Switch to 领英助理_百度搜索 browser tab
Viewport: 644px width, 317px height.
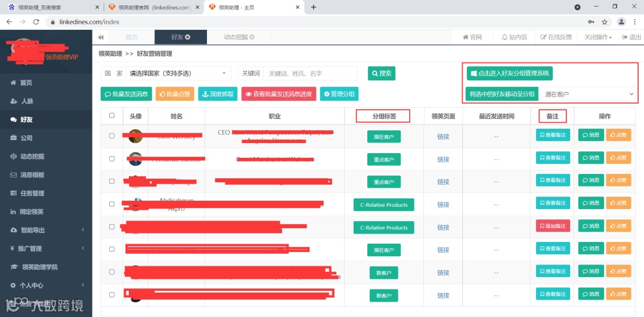[52, 7]
